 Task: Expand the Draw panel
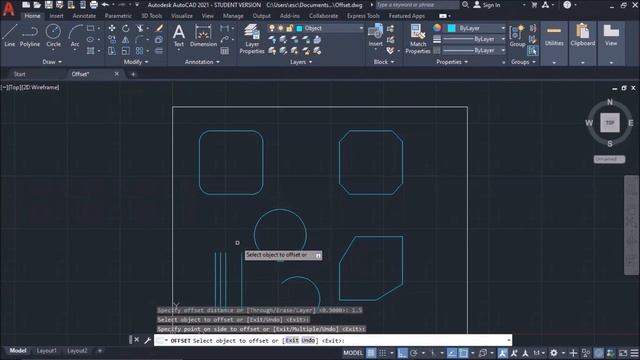tap(52, 62)
